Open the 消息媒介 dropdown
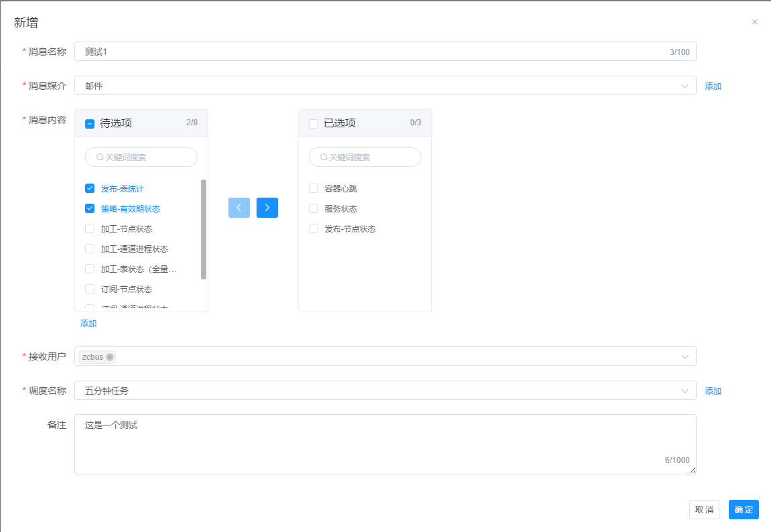 [x=385, y=86]
